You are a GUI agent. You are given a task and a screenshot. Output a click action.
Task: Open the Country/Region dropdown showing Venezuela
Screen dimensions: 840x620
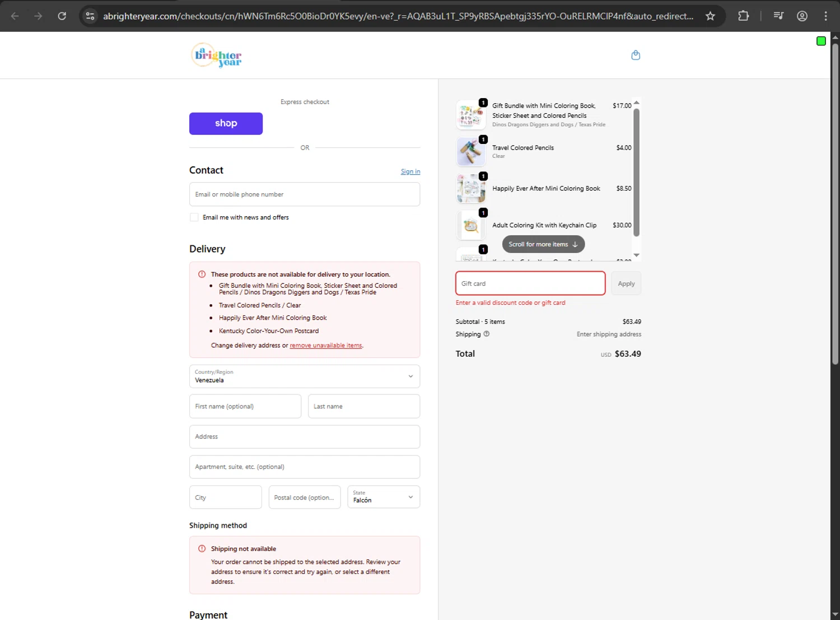(x=305, y=376)
